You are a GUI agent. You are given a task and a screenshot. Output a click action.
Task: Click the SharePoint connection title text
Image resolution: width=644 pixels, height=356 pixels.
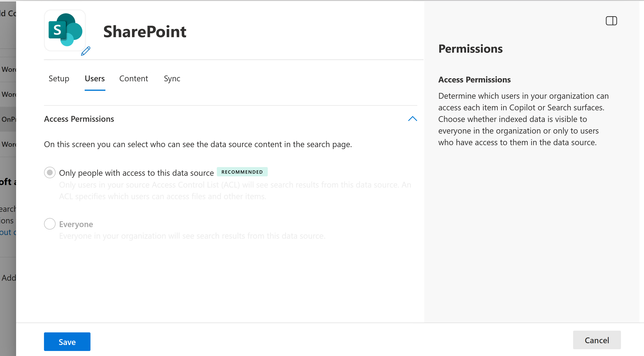(145, 32)
